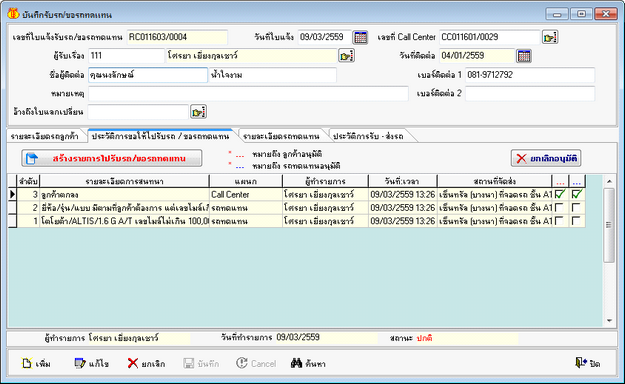Viewport: 625px width, 384px height.
Task: Maximize the บันทึกรับรถ/ขอรถทดแทน window
Action: (x=581, y=14)
